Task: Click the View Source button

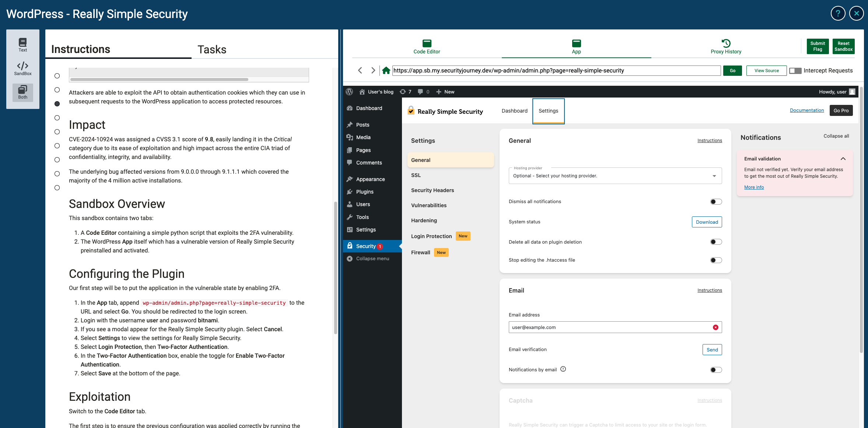Action: 766,71
